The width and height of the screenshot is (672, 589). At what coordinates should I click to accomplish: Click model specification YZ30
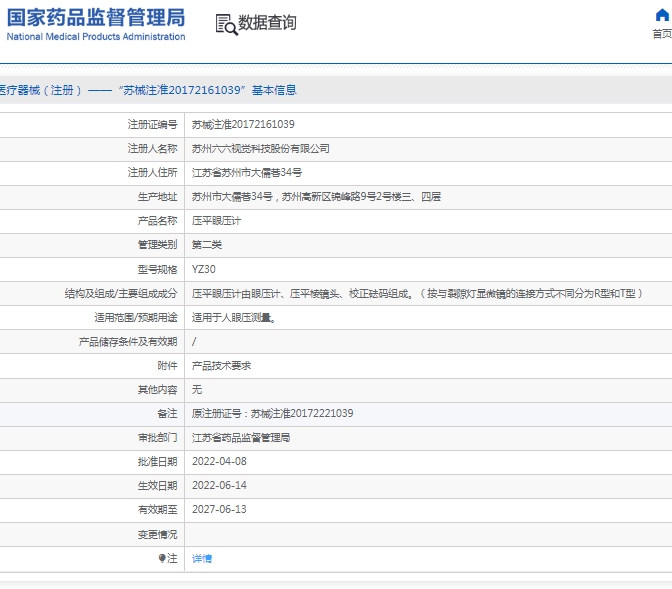click(x=204, y=269)
